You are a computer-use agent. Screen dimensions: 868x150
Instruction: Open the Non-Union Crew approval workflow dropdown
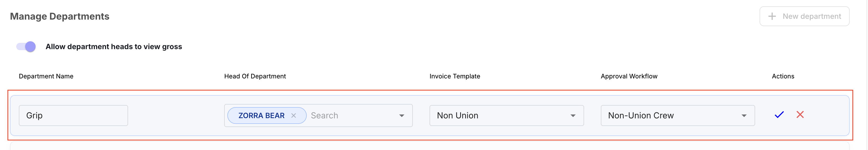point(678,115)
